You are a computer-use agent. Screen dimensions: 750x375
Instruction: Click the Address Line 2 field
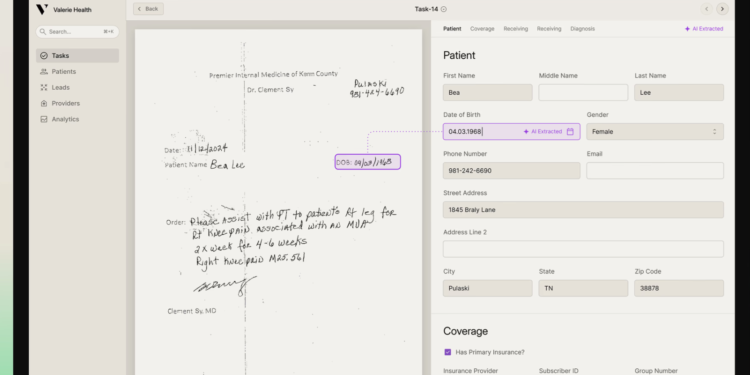[x=583, y=249]
